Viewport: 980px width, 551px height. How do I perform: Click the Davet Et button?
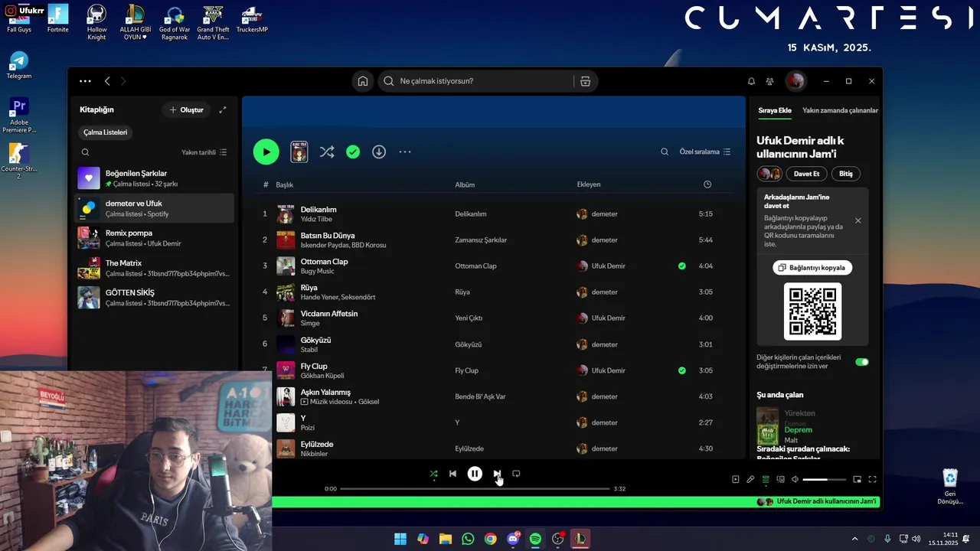(806, 174)
